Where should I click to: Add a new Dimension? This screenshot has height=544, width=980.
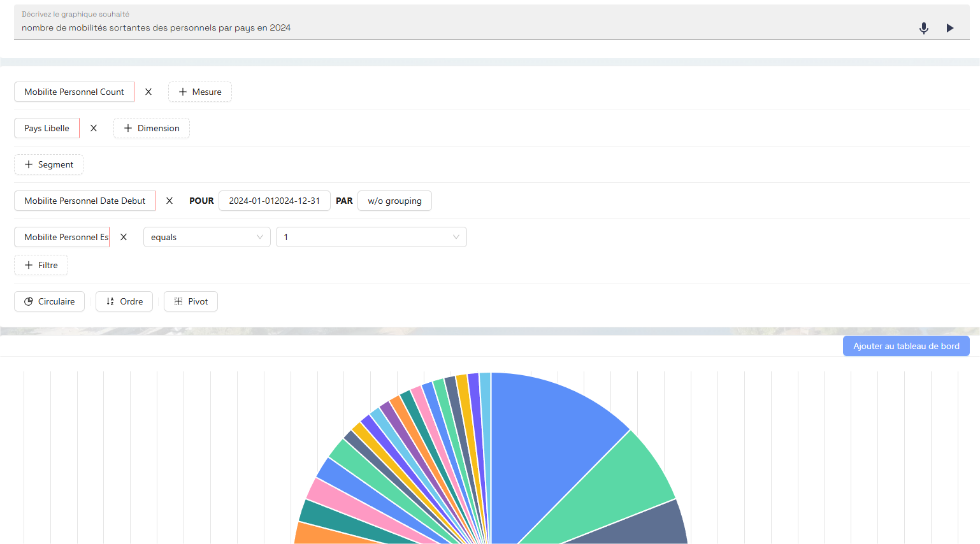152,128
